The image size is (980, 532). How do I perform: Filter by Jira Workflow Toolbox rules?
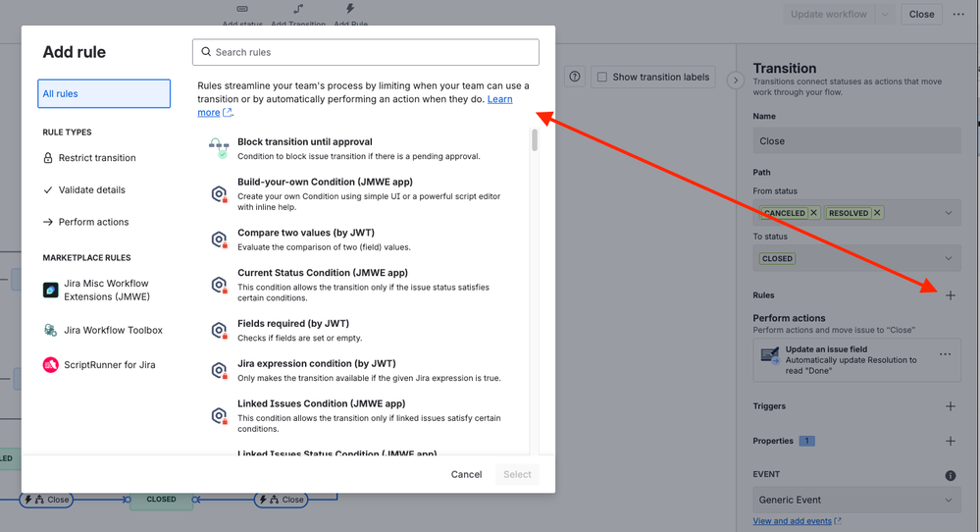pos(104,330)
